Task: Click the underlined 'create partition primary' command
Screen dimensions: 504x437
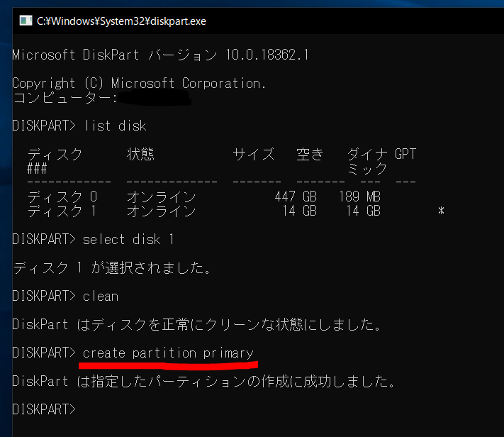Action: click(x=168, y=353)
